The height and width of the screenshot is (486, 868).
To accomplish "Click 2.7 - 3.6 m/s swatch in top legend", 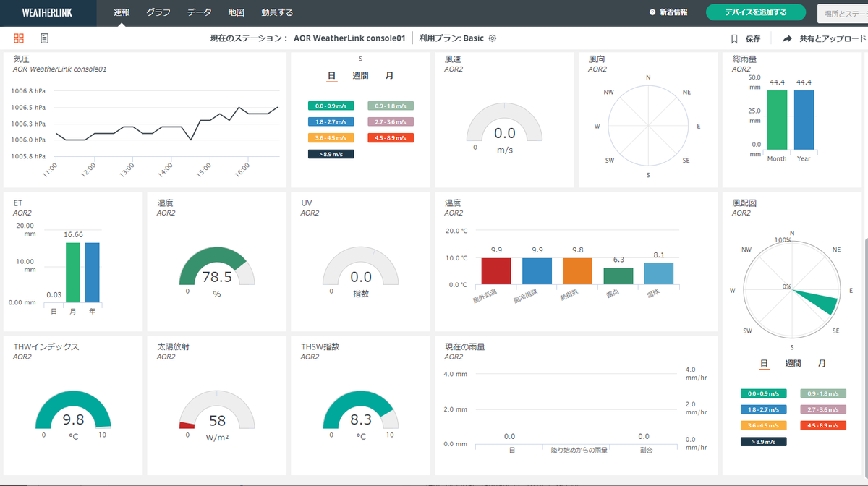I will (x=391, y=121).
